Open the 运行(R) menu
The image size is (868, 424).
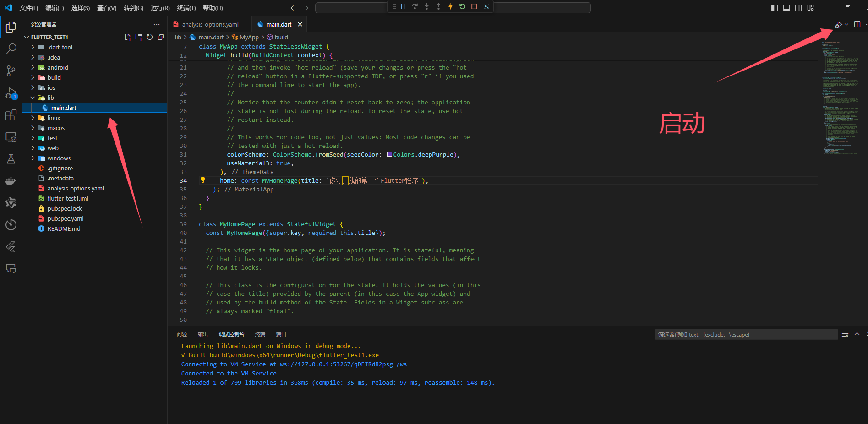(x=160, y=8)
